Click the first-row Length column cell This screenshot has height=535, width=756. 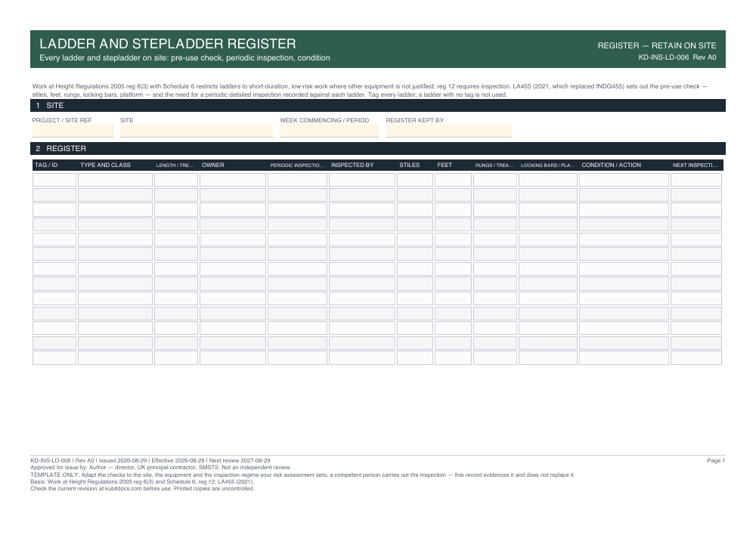click(175, 180)
